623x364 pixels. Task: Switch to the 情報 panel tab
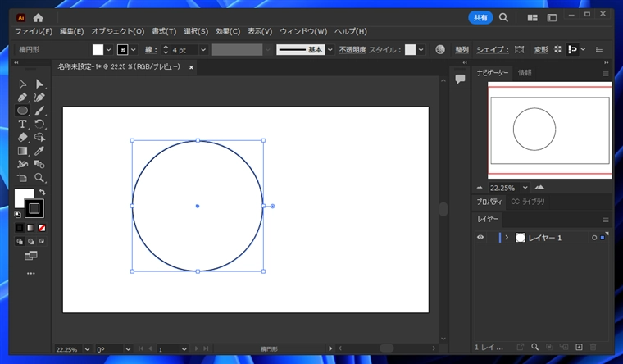525,73
